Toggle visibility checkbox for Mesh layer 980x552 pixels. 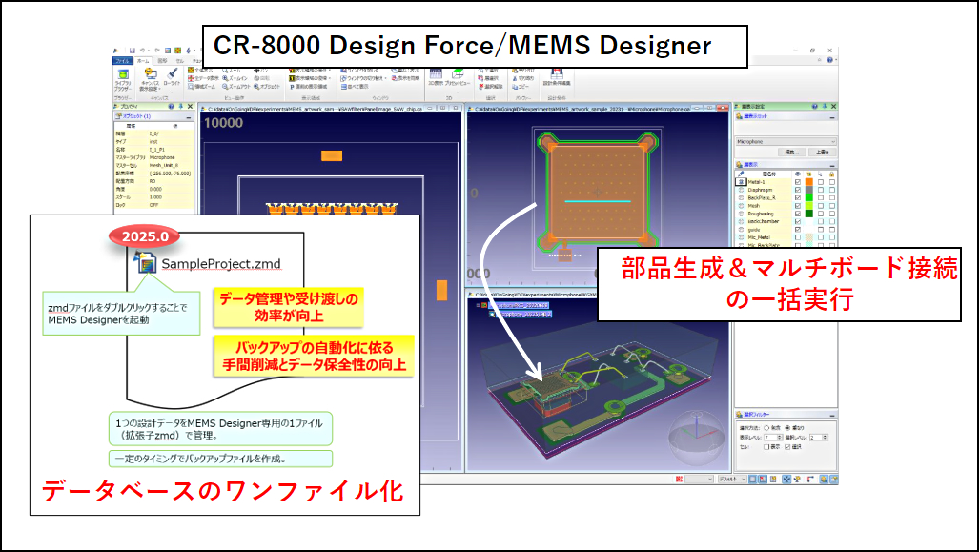[798, 206]
